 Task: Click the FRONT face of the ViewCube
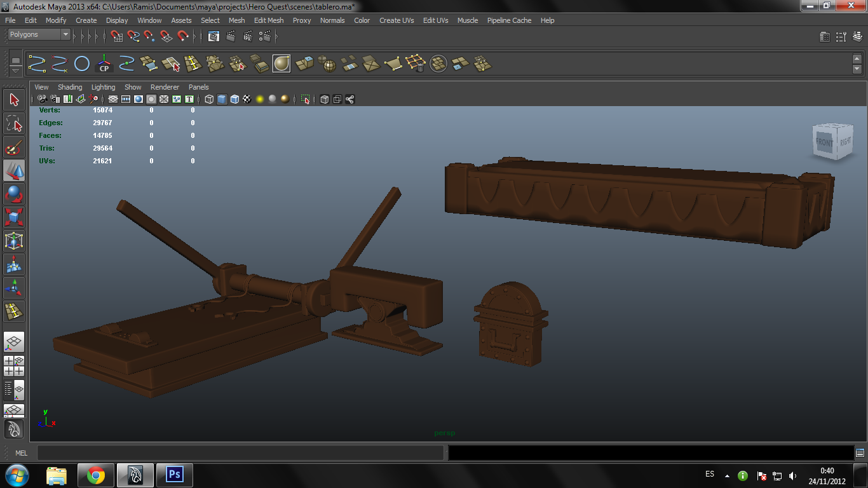pyautogui.click(x=824, y=142)
